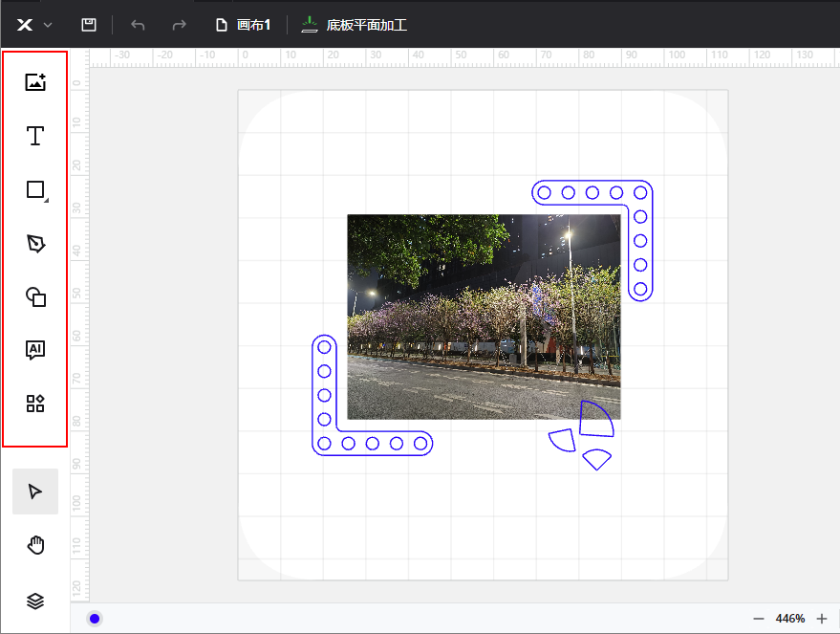Redo the last undone action
Image resolution: width=840 pixels, height=634 pixels.
pos(179,25)
